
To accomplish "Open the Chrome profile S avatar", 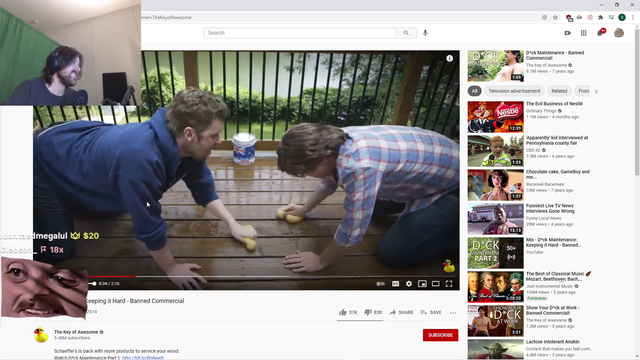I will (x=622, y=17).
